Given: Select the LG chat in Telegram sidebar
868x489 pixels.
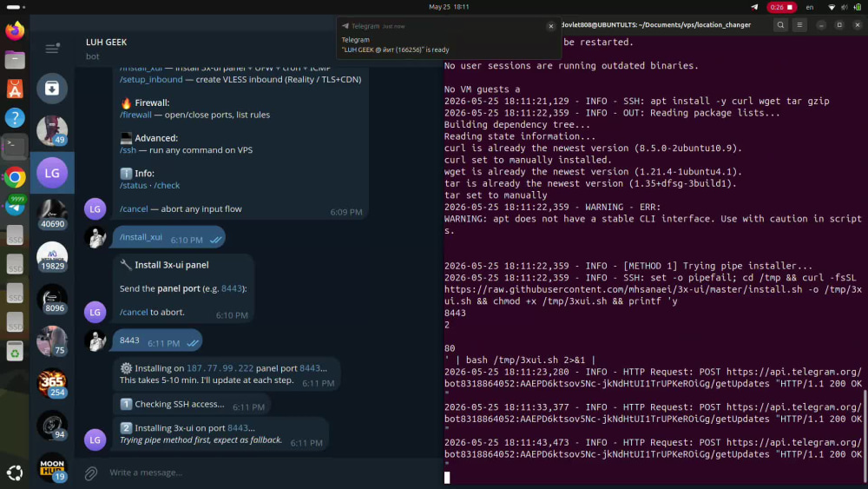Looking at the screenshot, I should 52,173.
